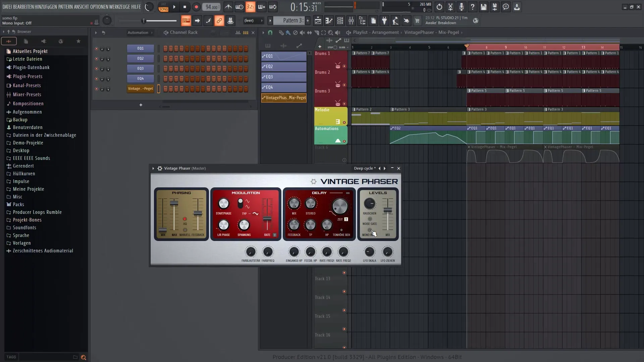This screenshot has width=644, height=362.
Task: Open the HILFE menu
Action: (136, 7)
